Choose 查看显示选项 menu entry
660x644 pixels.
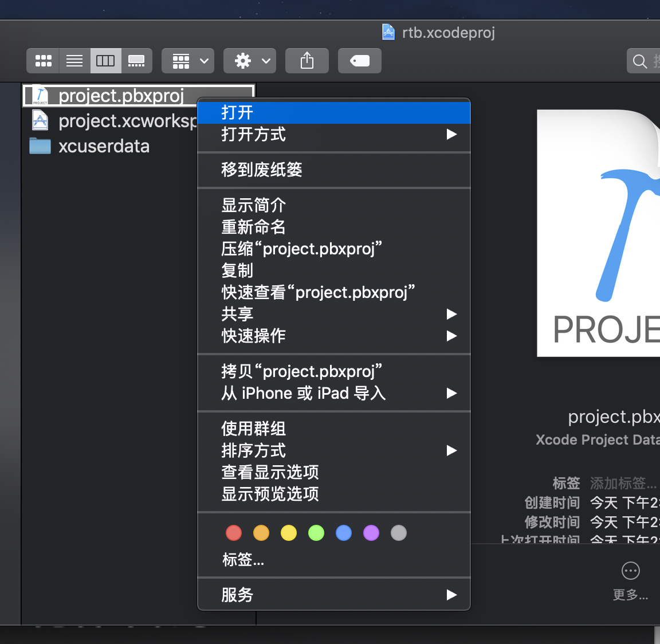click(334, 472)
